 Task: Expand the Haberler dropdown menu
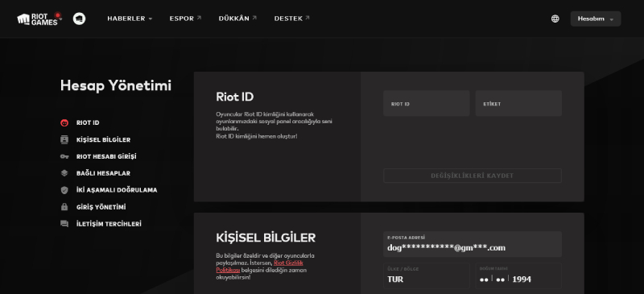[x=130, y=19]
